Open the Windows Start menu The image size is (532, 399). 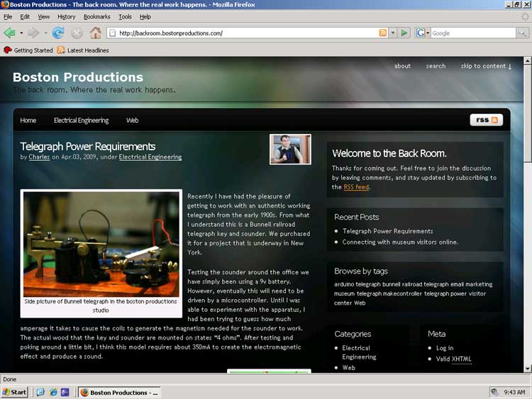pos(14,392)
